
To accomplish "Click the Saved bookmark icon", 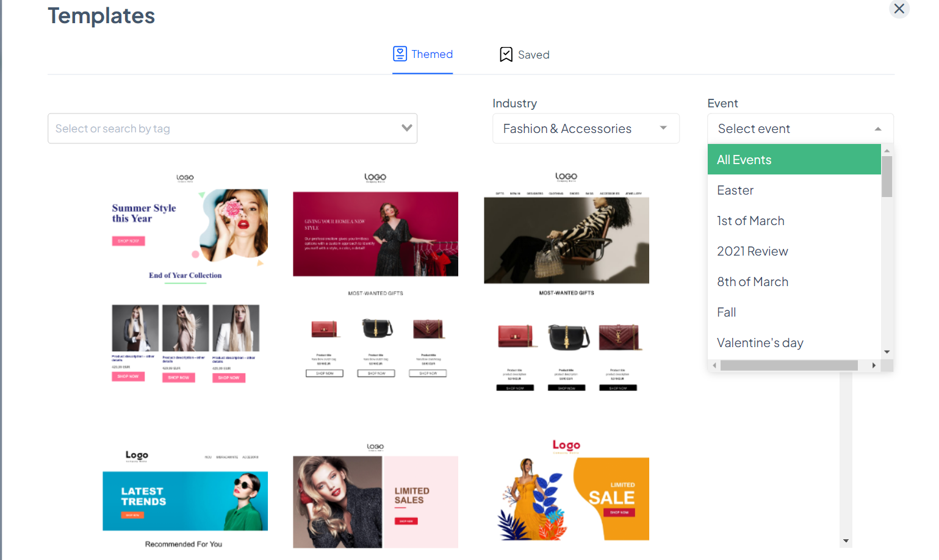I will point(506,55).
